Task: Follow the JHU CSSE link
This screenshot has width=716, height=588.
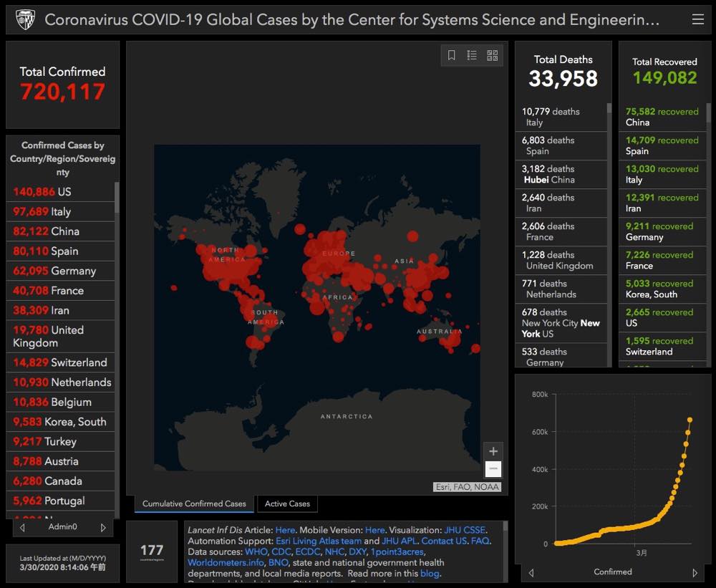Action: [465, 530]
